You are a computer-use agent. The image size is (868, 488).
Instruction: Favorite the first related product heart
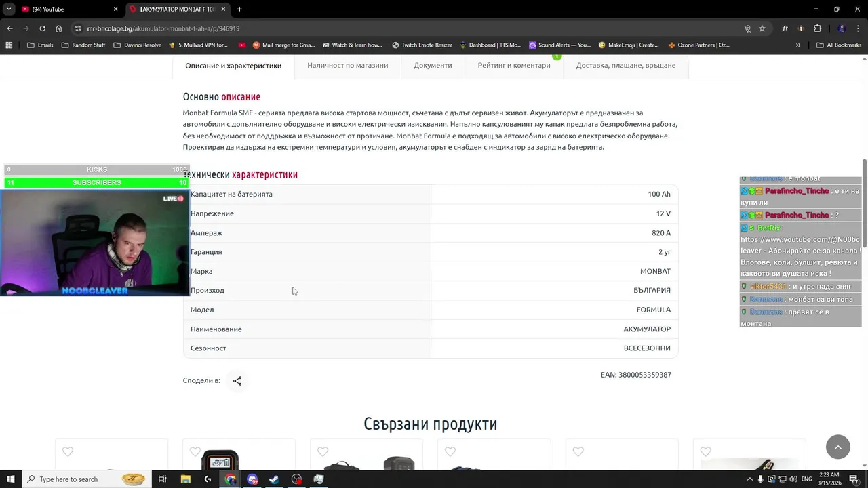[68, 452]
